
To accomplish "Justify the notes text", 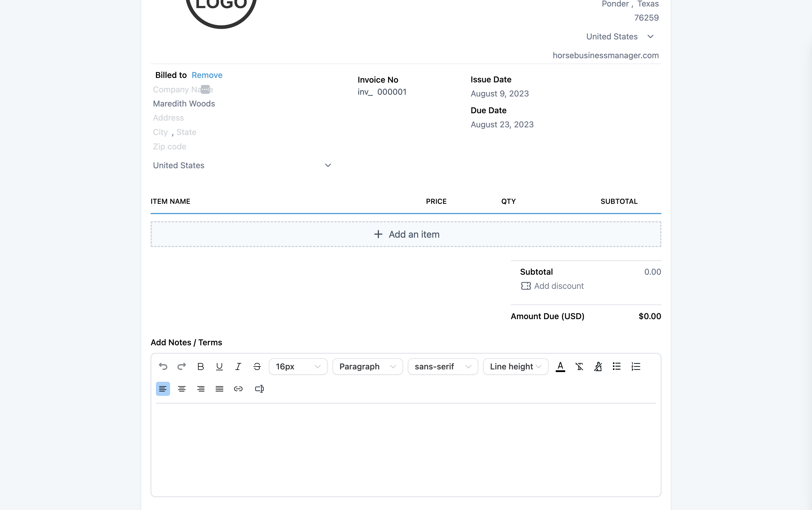I will [219, 389].
